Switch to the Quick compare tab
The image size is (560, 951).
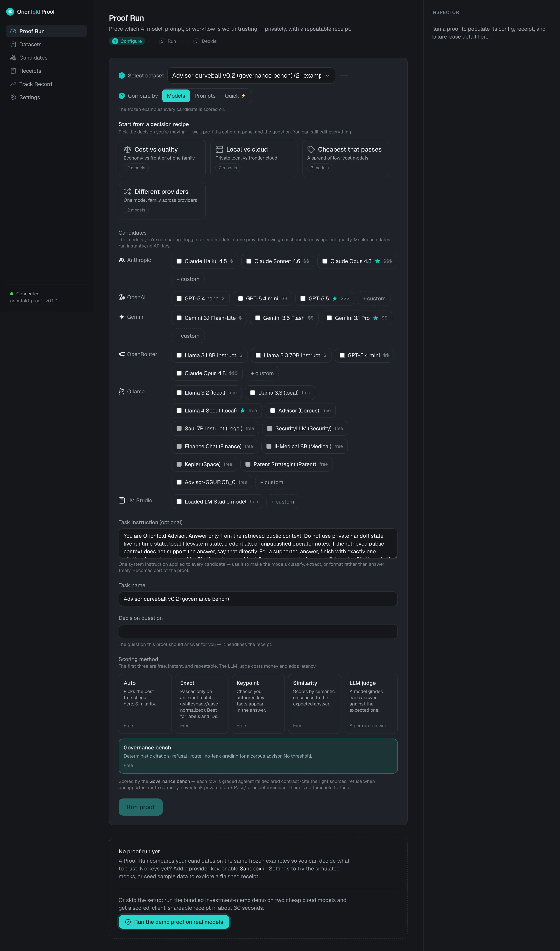235,96
